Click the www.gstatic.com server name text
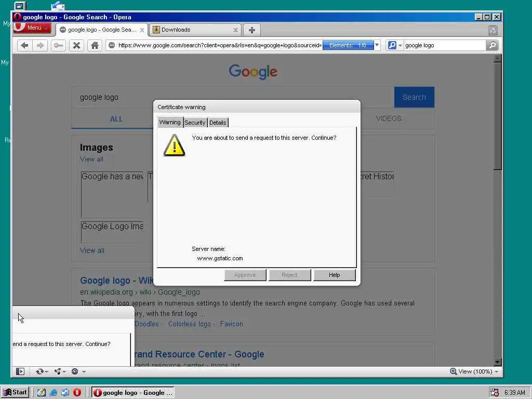This screenshot has width=532, height=399. pos(220,258)
